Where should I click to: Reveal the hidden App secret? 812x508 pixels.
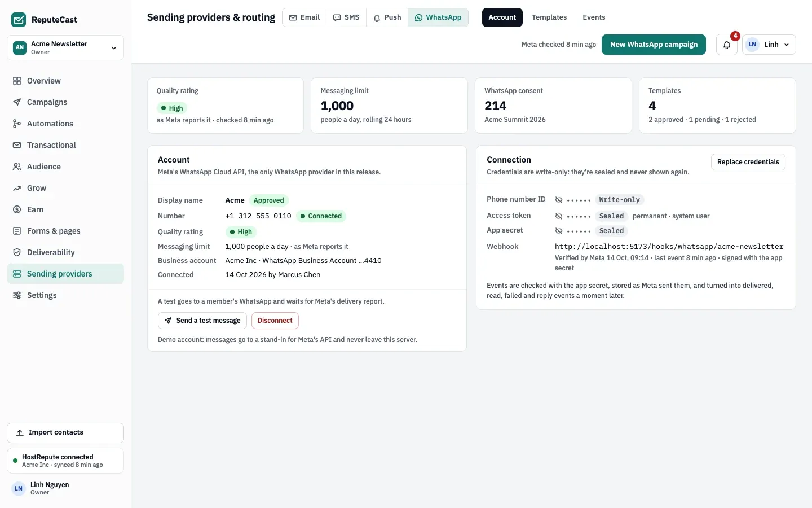559,231
